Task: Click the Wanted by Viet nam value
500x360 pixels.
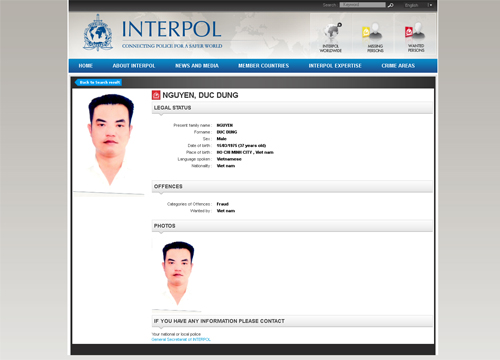Action: pyautogui.click(x=226, y=211)
